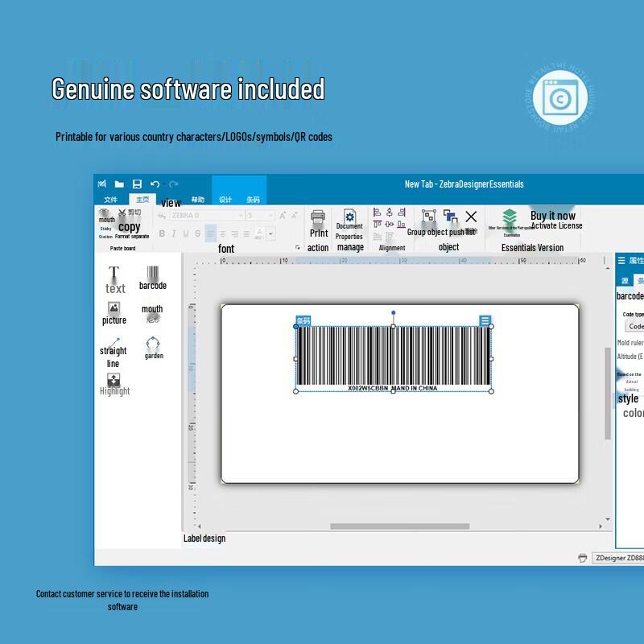Click the Arrange objects overlap icon
The height and width of the screenshot is (644, 644).
click(x=450, y=216)
